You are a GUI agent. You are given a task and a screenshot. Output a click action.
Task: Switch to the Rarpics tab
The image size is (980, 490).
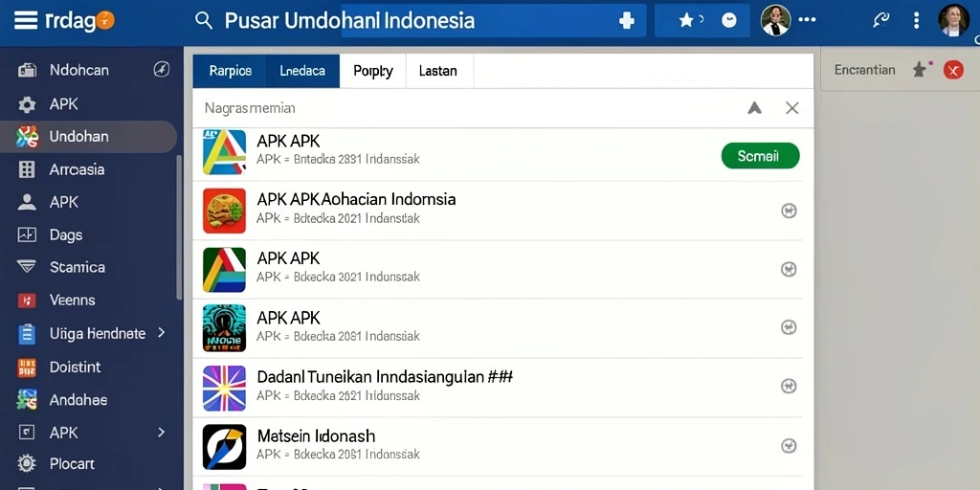tap(230, 71)
